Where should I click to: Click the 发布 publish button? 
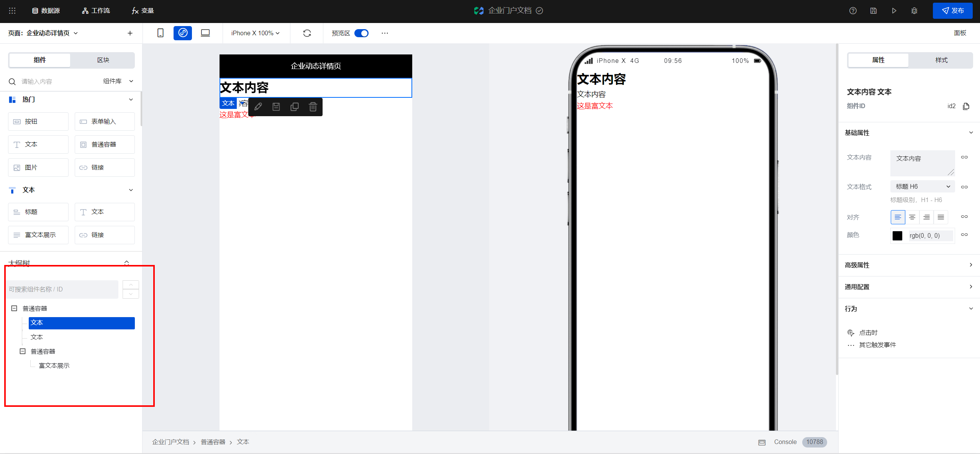(952, 11)
